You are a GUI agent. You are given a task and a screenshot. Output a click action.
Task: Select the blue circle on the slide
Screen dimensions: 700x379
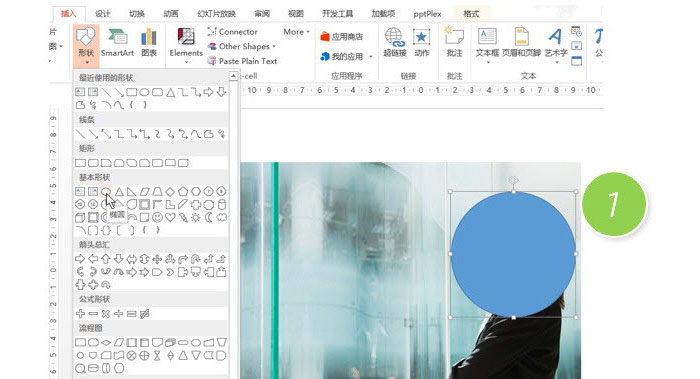(x=513, y=254)
